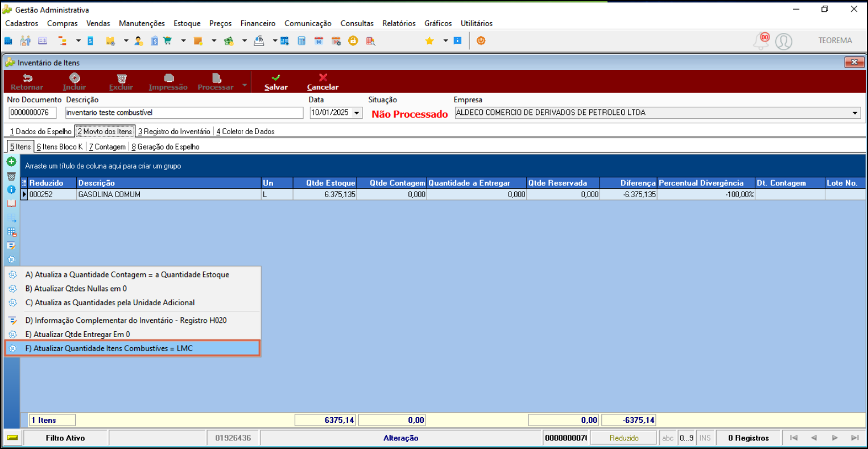Click the Impressão button
This screenshot has width=868, height=449.
168,82
